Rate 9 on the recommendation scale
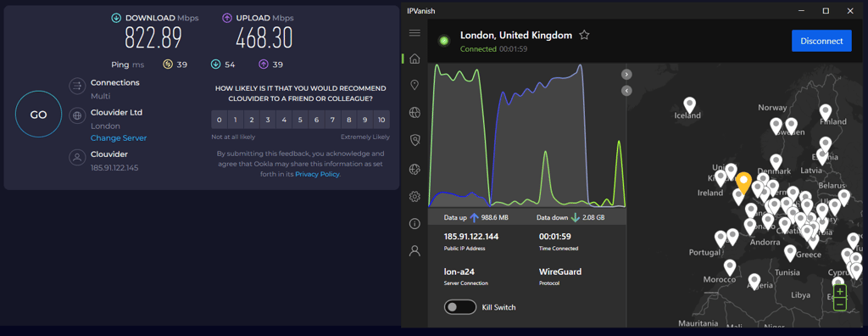868x336 pixels. (365, 120)
